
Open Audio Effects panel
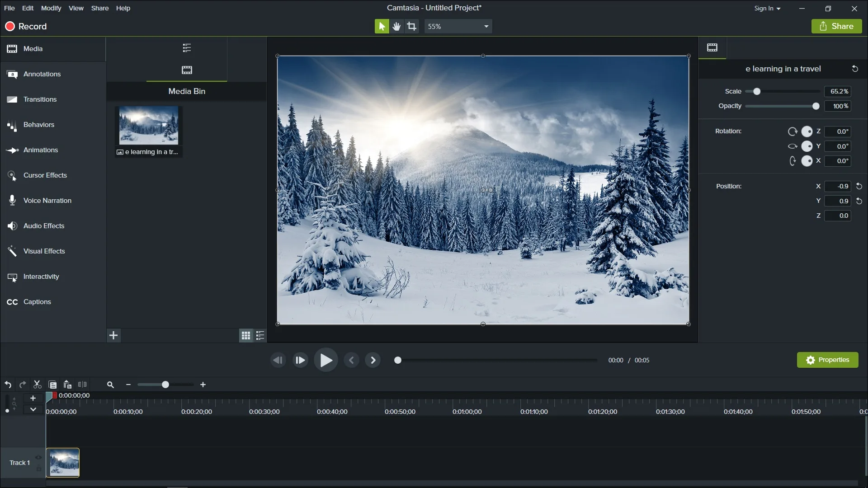pos(53,226)
